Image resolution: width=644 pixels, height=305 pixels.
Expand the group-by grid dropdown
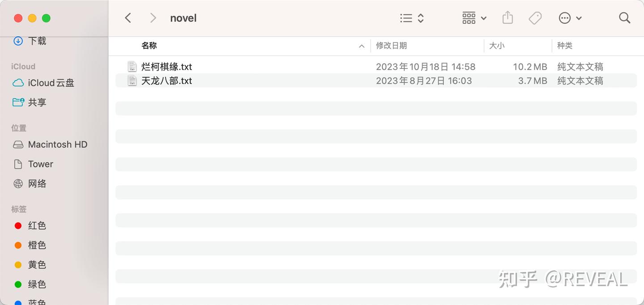474,18
